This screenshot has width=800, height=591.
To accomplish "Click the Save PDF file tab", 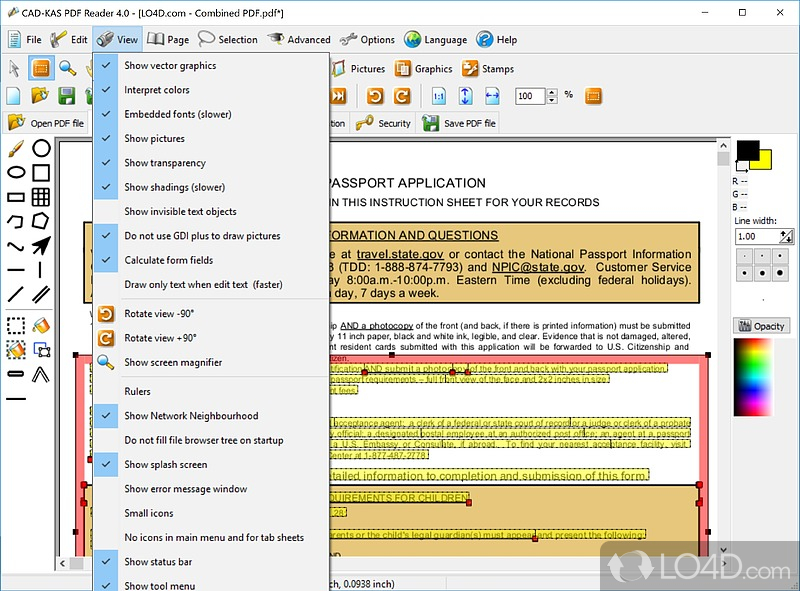I will (x=459, y=123).
